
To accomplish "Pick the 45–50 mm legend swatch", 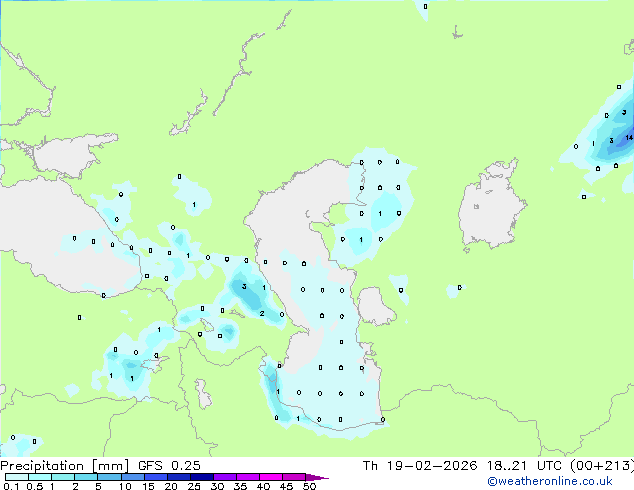I will tap(294, 477).
